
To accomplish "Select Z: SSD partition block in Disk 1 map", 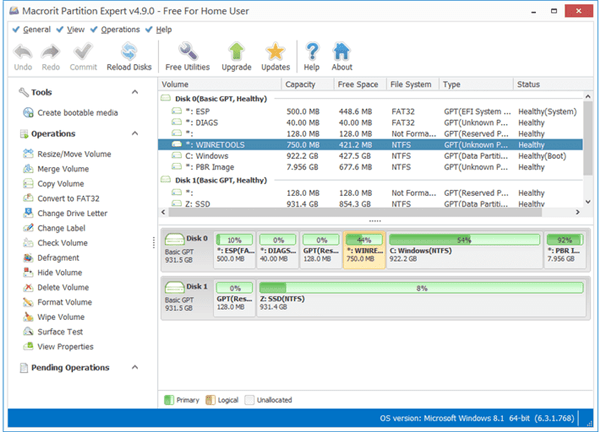I will click(x=421, y=298).
